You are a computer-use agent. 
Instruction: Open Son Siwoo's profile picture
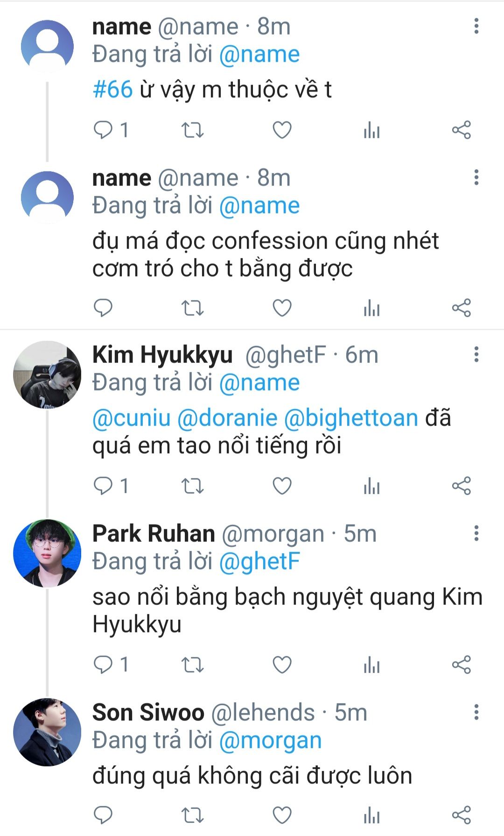click(47, 732)
